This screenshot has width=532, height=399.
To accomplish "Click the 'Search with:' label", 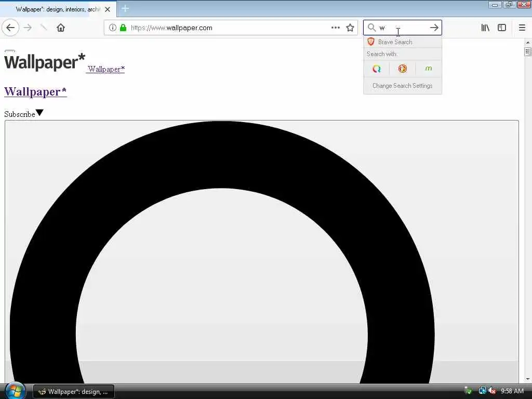I will tap(382, 54).
